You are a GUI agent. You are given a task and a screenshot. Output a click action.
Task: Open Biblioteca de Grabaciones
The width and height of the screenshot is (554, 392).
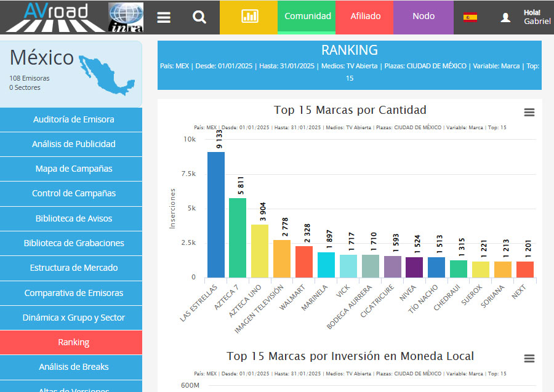click(x=71, y=243)
